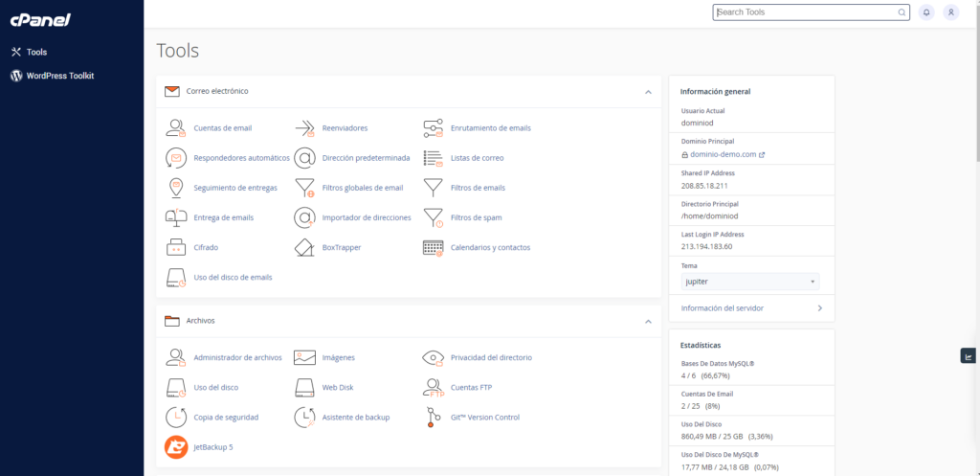This screenshot has height=476, width=980.
Task: Click the JetBackup 5 orange icon
Action: [x=176, y=447]
